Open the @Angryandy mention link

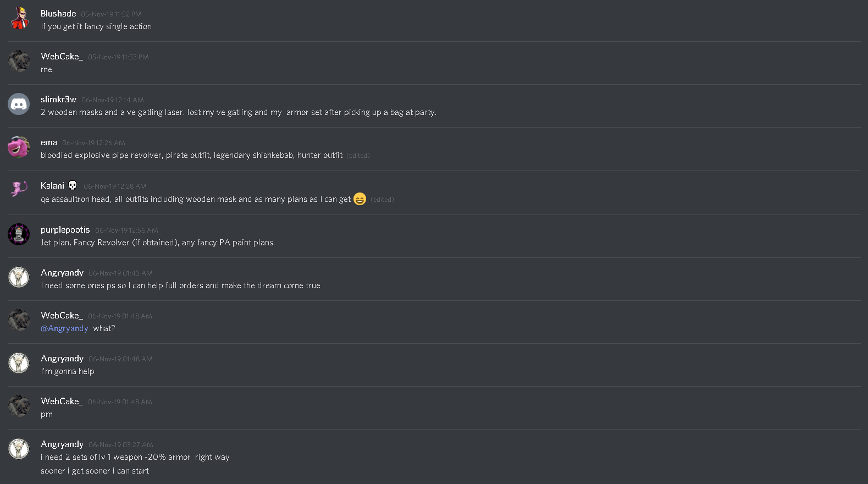pos(64,328)
